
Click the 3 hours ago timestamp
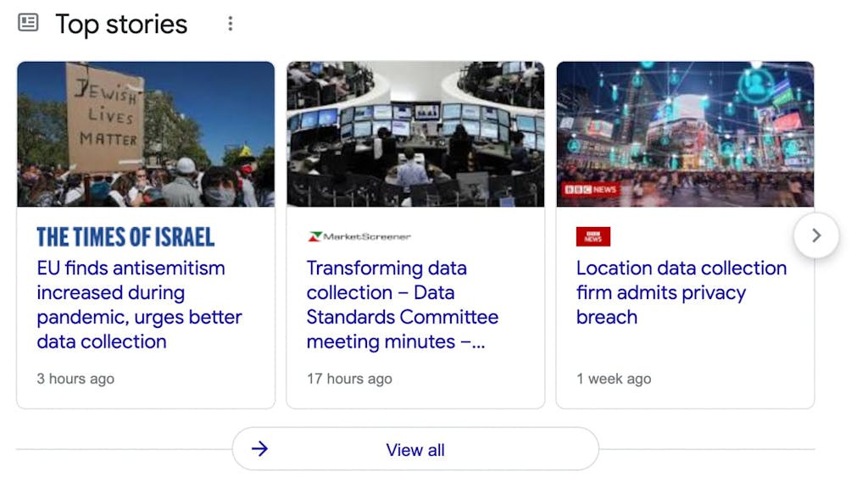click(x=75, y=379)
